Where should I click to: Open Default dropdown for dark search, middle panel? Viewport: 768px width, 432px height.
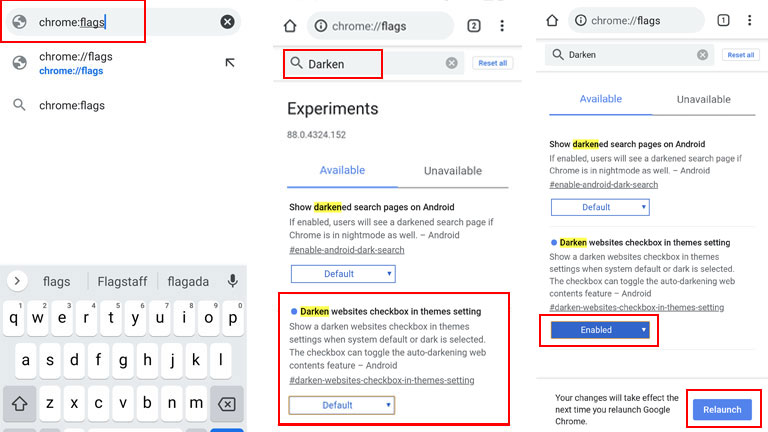coord(343,274)
